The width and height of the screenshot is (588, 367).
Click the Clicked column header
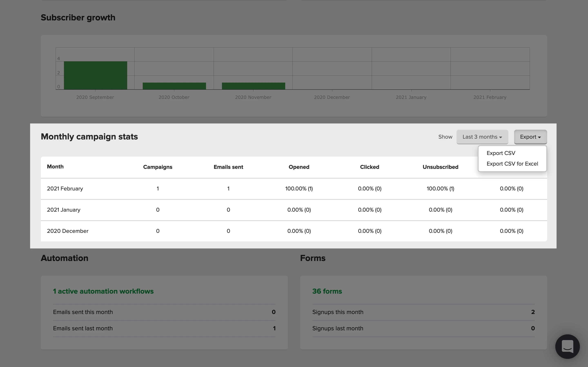coord(369,167)
